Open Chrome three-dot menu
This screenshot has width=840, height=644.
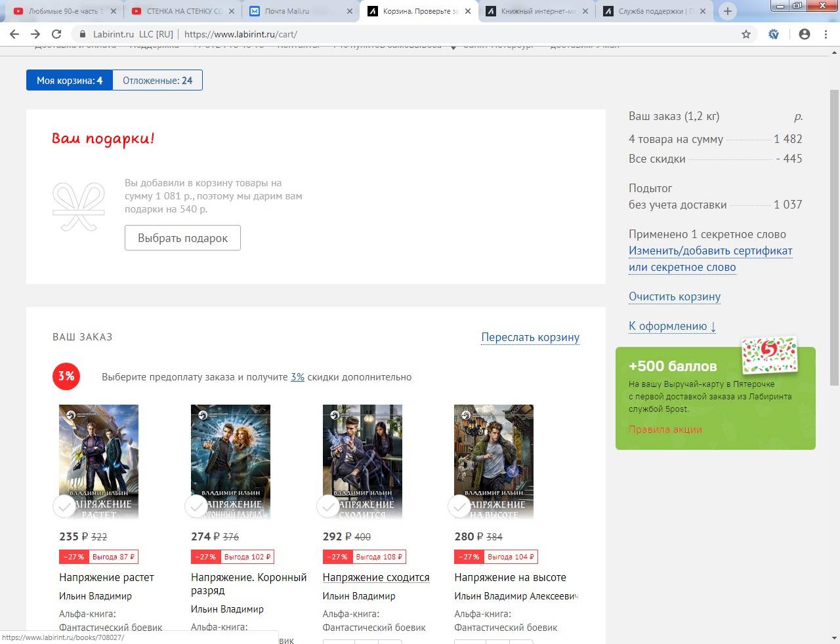coord(826,34)
